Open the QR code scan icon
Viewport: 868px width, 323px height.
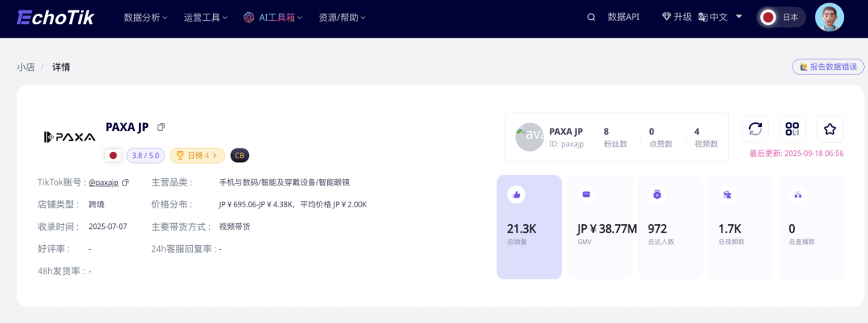pos(792,129)
